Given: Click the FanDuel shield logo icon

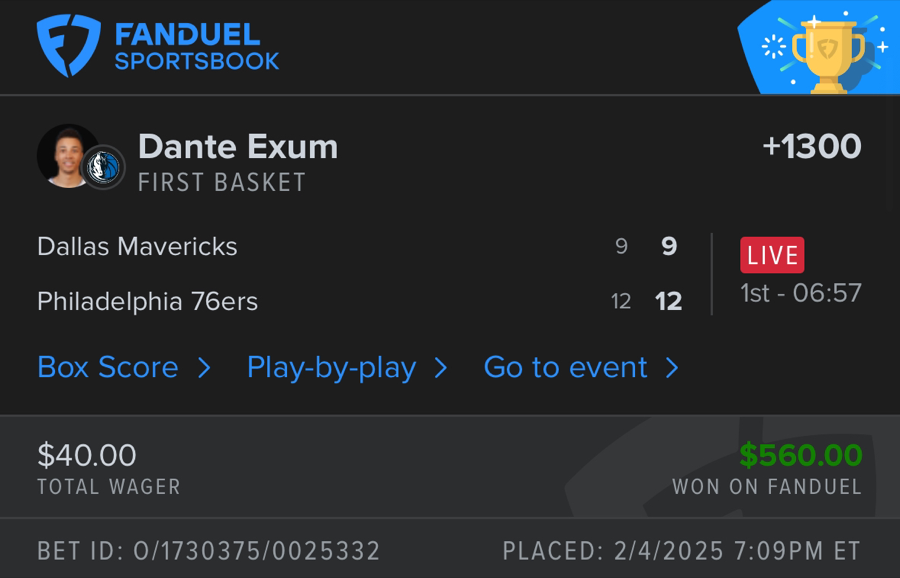Looking at the screenshot, I should point(68,45).
